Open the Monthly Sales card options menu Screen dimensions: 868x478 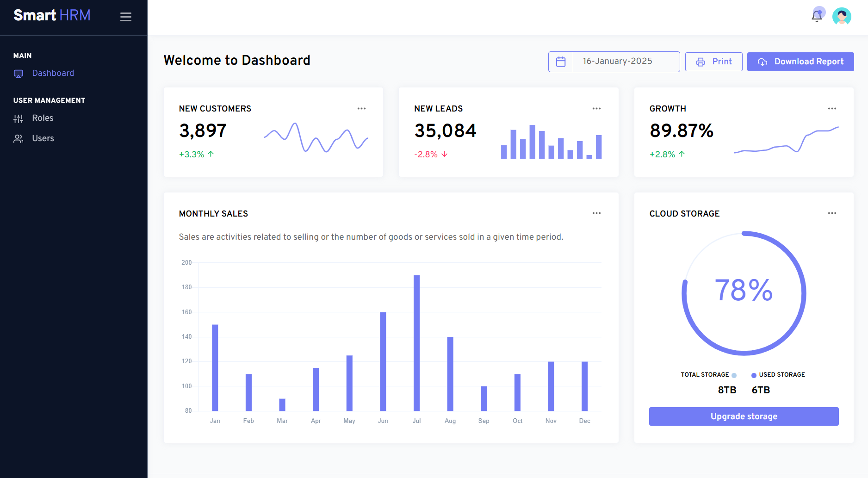click(x=596, y=213)
